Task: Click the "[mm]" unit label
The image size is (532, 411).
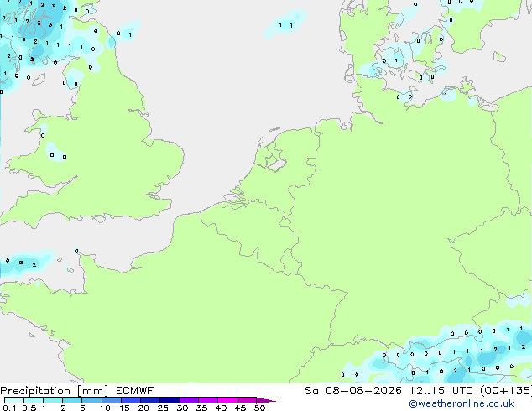Action: (92, 391)
